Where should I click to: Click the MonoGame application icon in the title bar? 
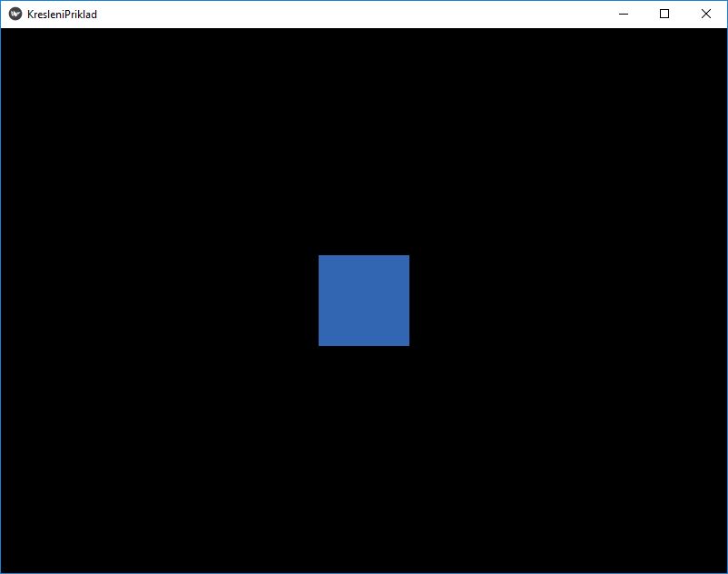[14, 14]
